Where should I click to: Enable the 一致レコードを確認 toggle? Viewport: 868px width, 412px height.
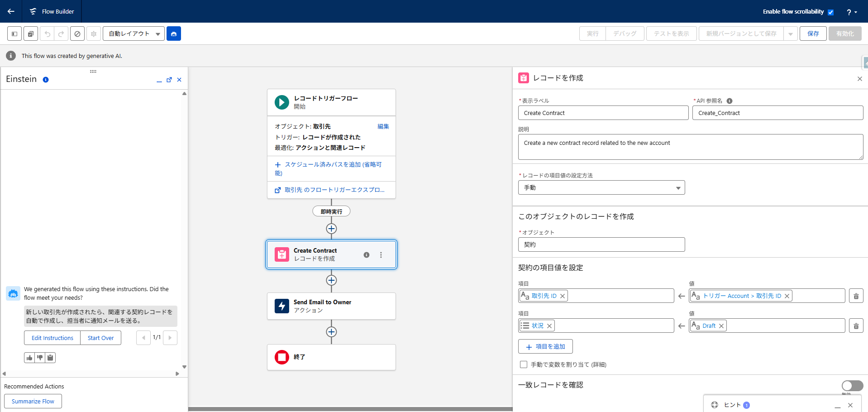coord(852,385)
